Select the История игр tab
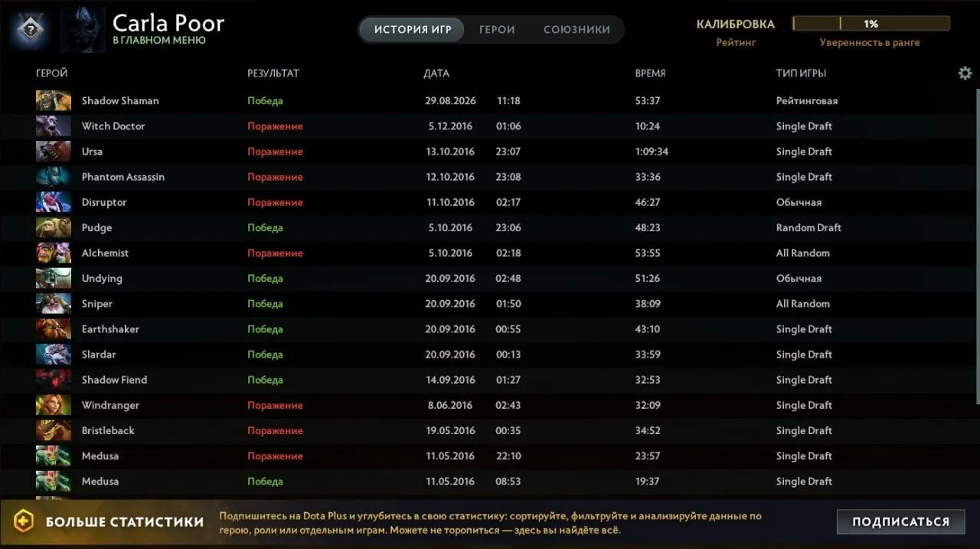The width and height of the screenshot is (980, 549). pyautogui.click(x=413, y=30)
